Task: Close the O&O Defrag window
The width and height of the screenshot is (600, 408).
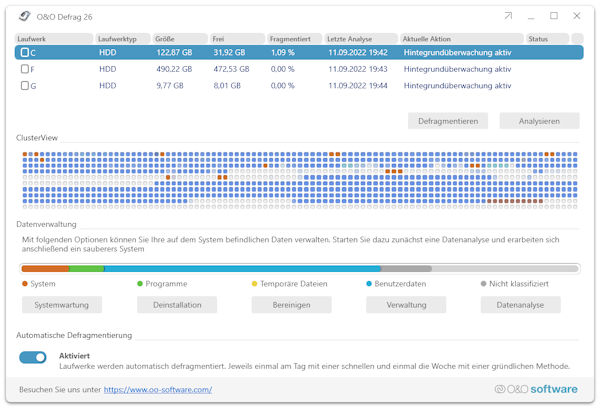Action: (577, 16)
